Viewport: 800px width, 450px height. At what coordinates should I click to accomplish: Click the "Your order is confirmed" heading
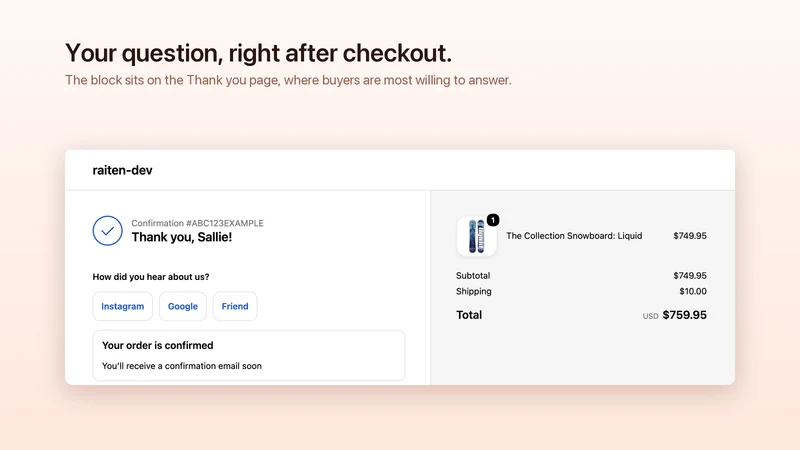[158, 345]
